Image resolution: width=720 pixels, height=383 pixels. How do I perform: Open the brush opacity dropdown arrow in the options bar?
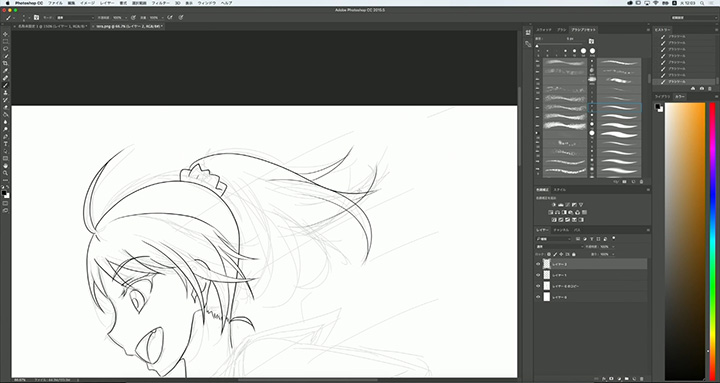(126, 17)
